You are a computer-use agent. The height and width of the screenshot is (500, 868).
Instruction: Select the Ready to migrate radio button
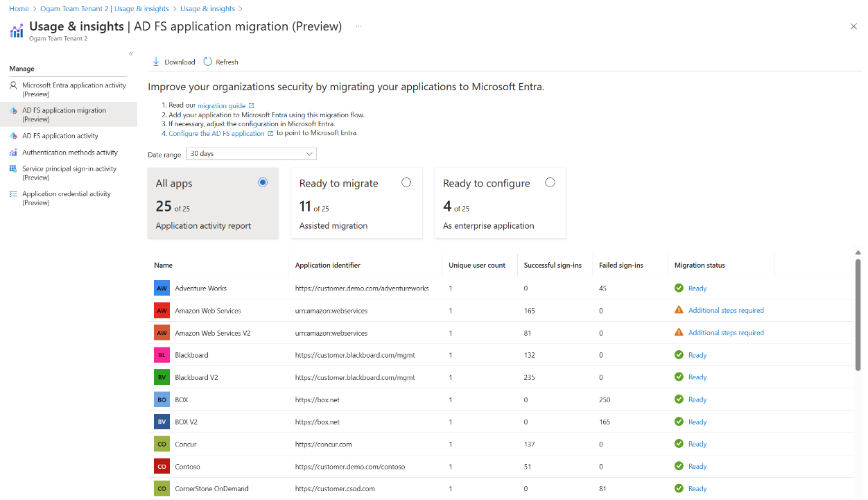point(407,182)
